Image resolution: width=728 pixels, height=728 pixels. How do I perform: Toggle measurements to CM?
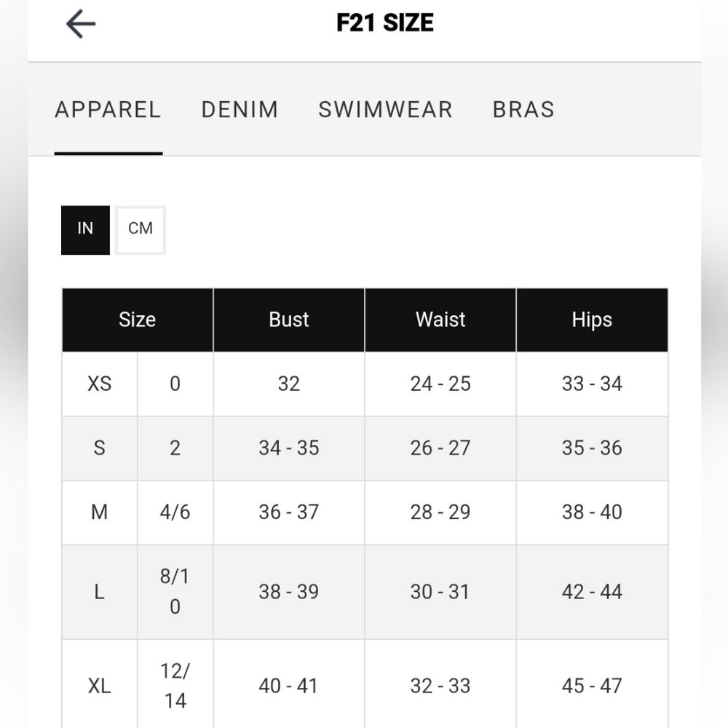point(141,230)
